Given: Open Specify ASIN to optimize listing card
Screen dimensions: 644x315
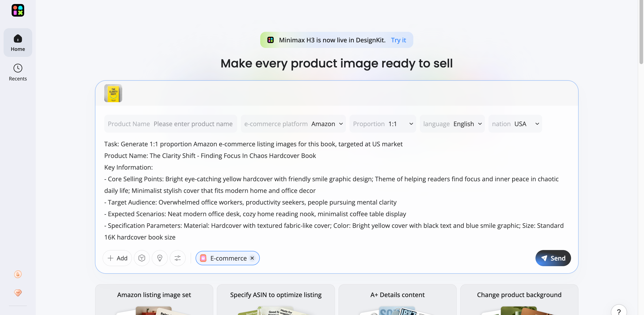Looking at the screenshot, I should point(276,300).
